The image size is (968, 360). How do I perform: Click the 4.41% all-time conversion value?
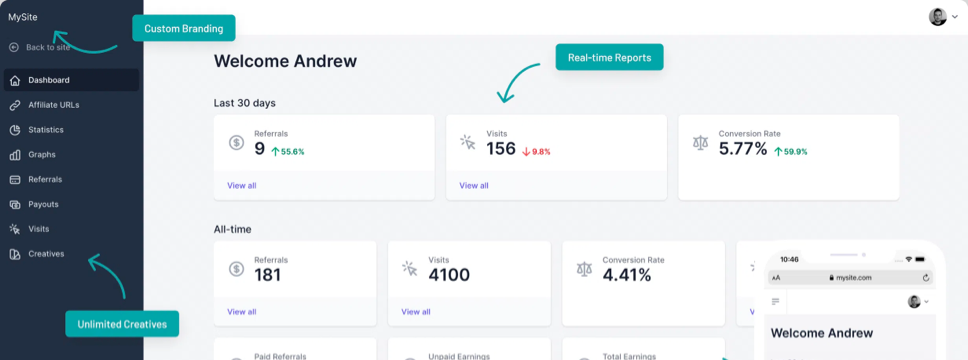[627, 275]
